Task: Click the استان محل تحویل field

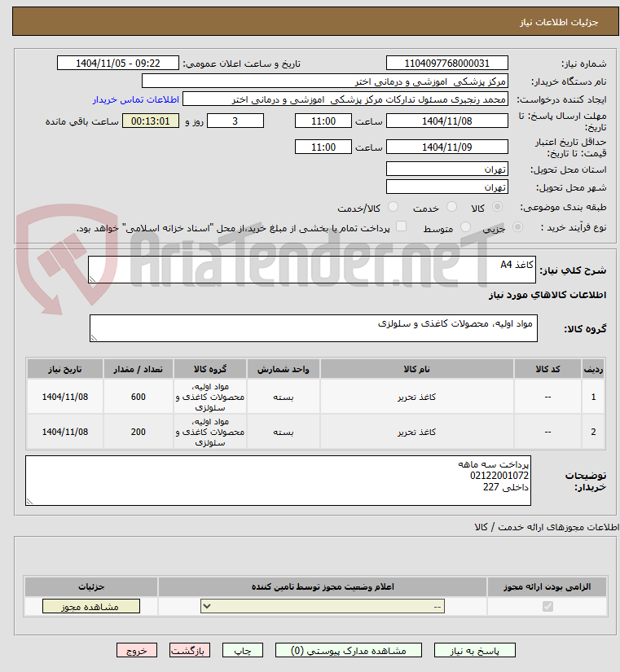Action: [446, 169]
